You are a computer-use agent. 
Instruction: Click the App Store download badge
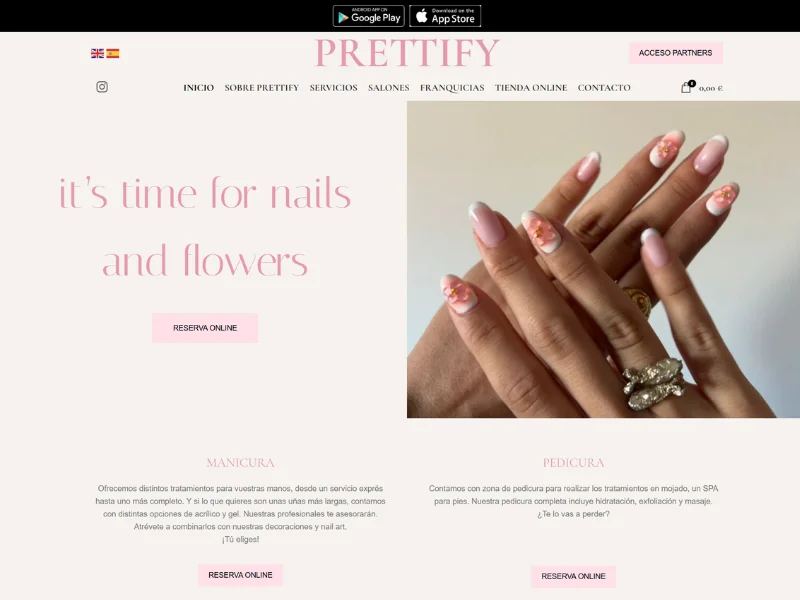[445, 16]
